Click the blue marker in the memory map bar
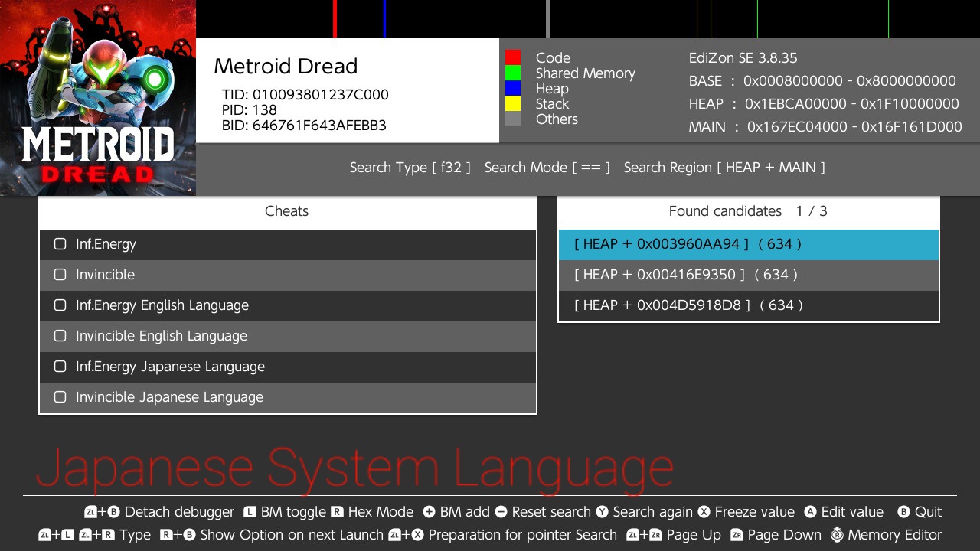 [384, 19]
